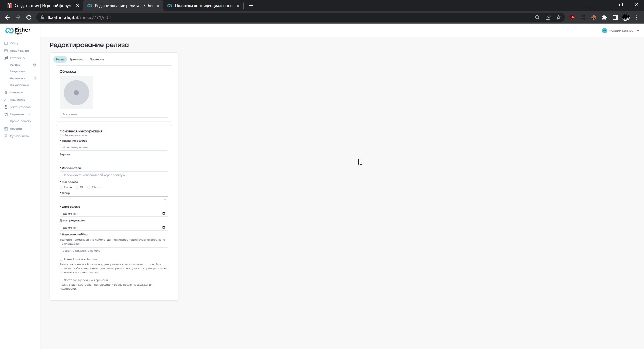The height and width of the screenshot is (349, 644).
Task: Open the Финансы page
Action: tap(16, 92)
